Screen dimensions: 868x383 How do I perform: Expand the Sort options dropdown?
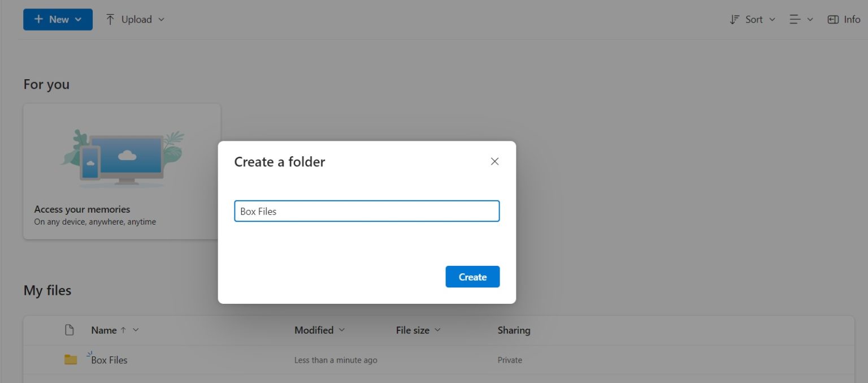click(772, 19)
